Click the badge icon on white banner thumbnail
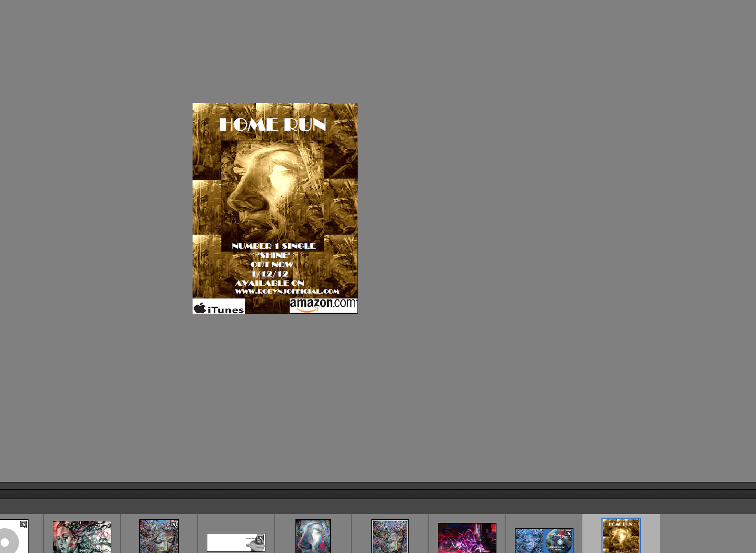Image resolution: width=756 pixels, height=553 pixels. tap(260, 538)
